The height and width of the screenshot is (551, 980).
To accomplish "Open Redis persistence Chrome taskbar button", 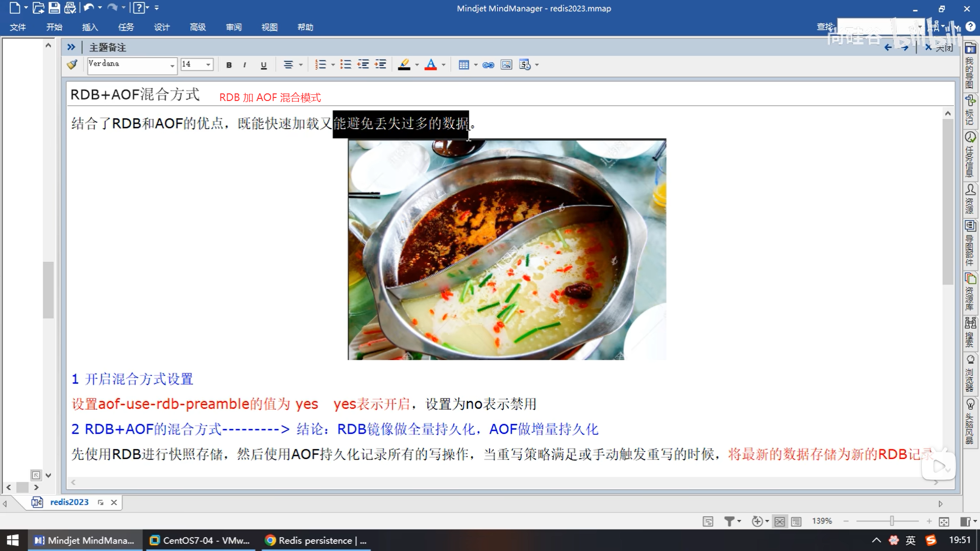I will pos(316,540).
